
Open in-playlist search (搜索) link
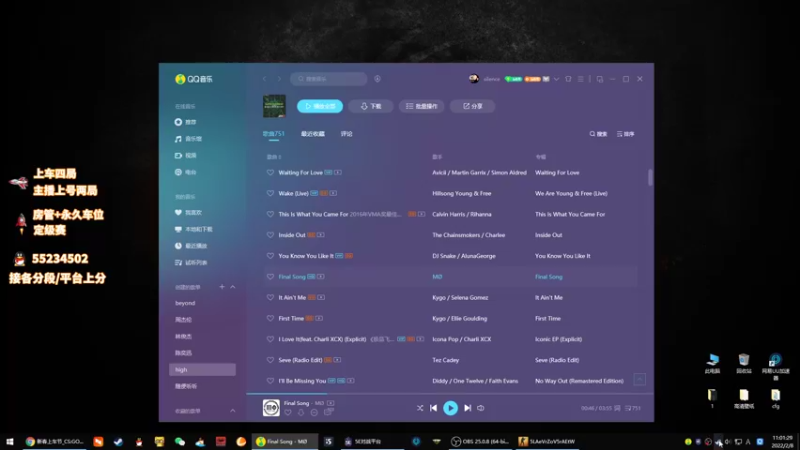(598, 134)
